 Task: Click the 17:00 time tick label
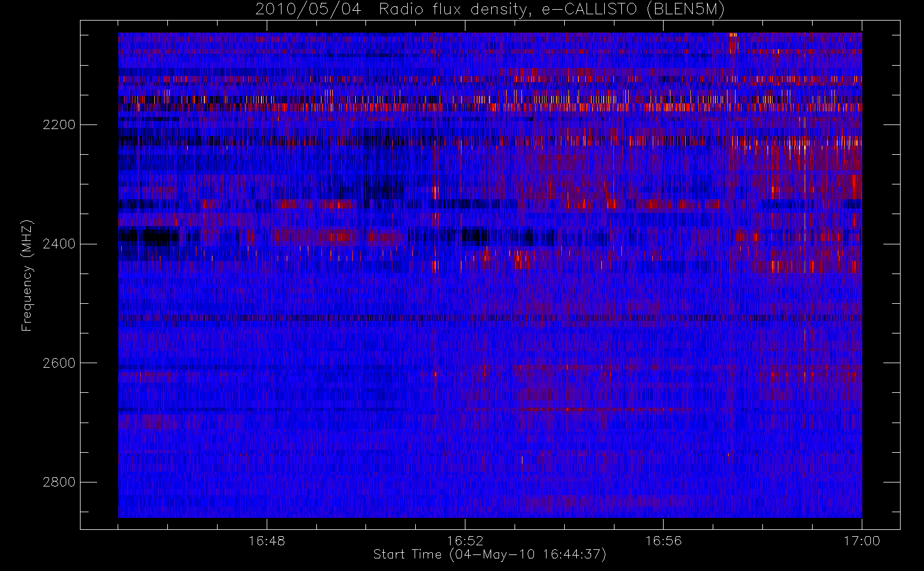tap(862, 541)
